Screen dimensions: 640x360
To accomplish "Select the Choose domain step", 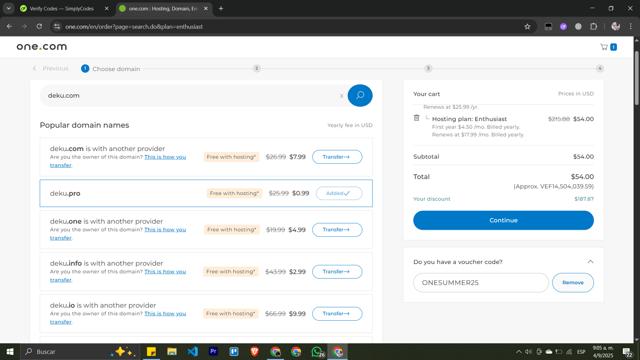I will tap(111, 69).
